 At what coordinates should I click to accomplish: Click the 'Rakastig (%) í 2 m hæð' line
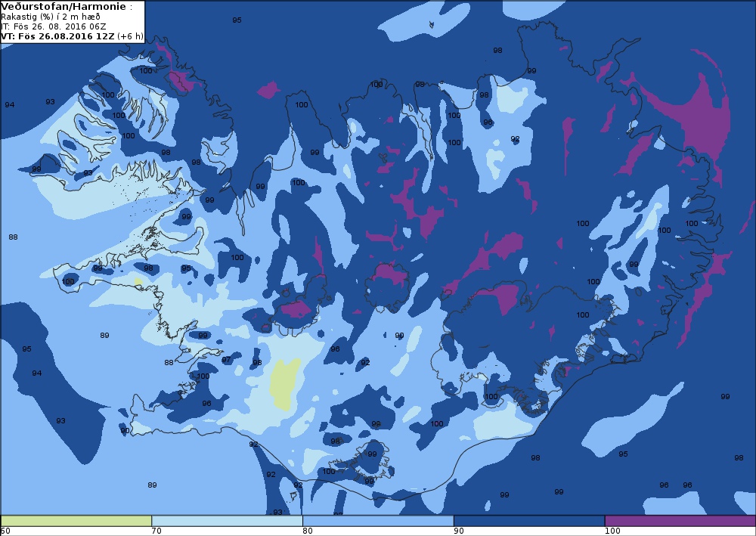(x=51, y=17)
